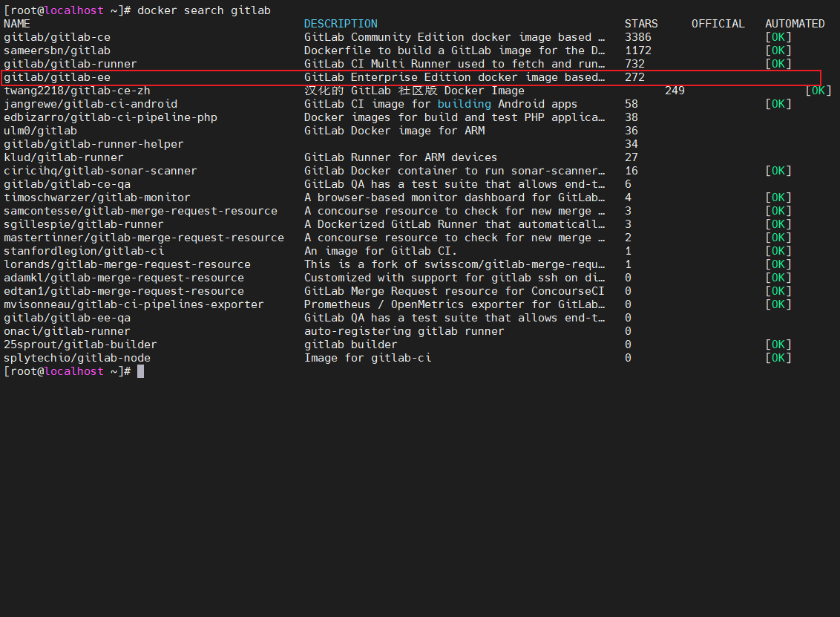This screenshot has height=617, width=840.
Task: Click the cursor at the bottom prompt
Action: click(140, 371)
